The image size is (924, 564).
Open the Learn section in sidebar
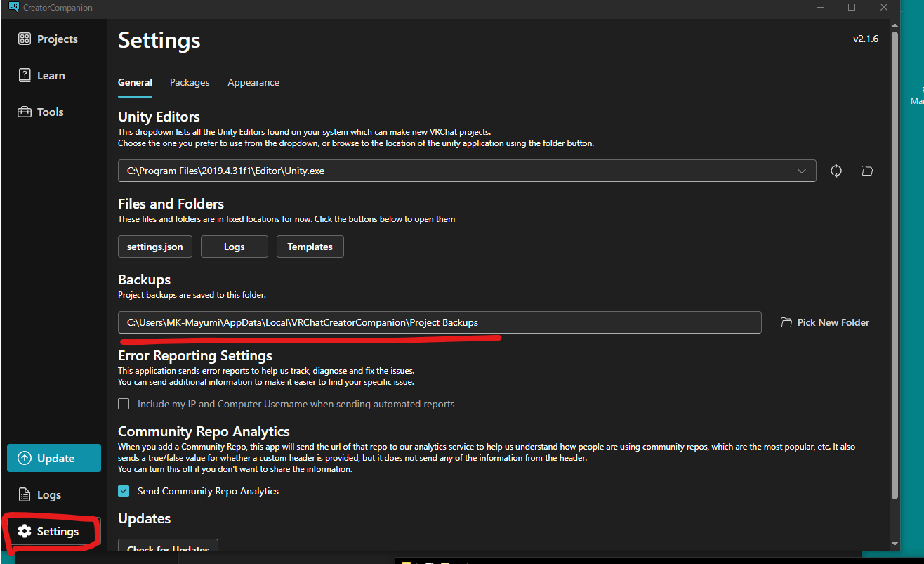coord(42,76)
